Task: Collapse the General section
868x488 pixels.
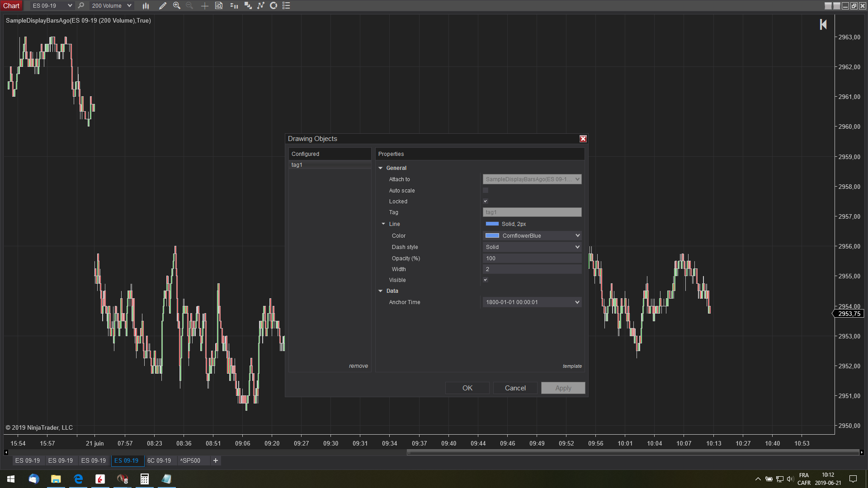Action: pyautogui.click(x=381, y=168)
